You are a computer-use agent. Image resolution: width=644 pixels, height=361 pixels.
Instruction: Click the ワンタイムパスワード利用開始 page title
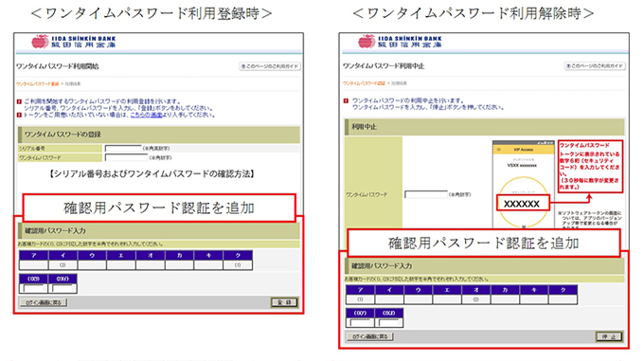(x=58, y=66)
